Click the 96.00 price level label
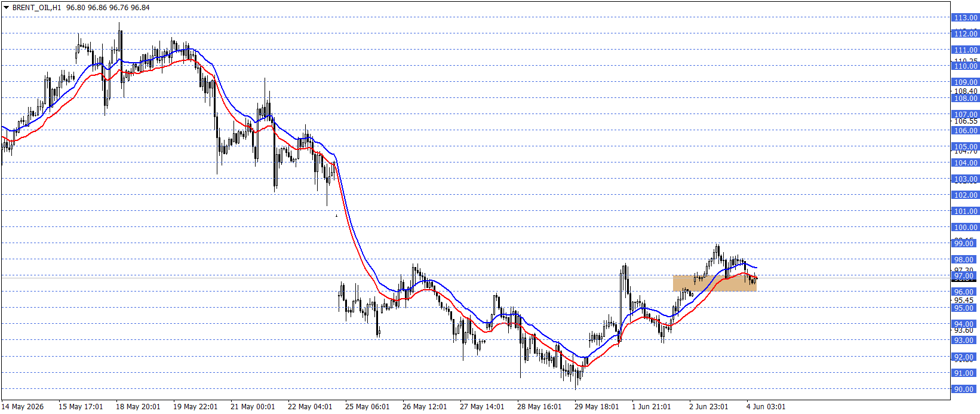The image size is (980, 414). (965, 292)
